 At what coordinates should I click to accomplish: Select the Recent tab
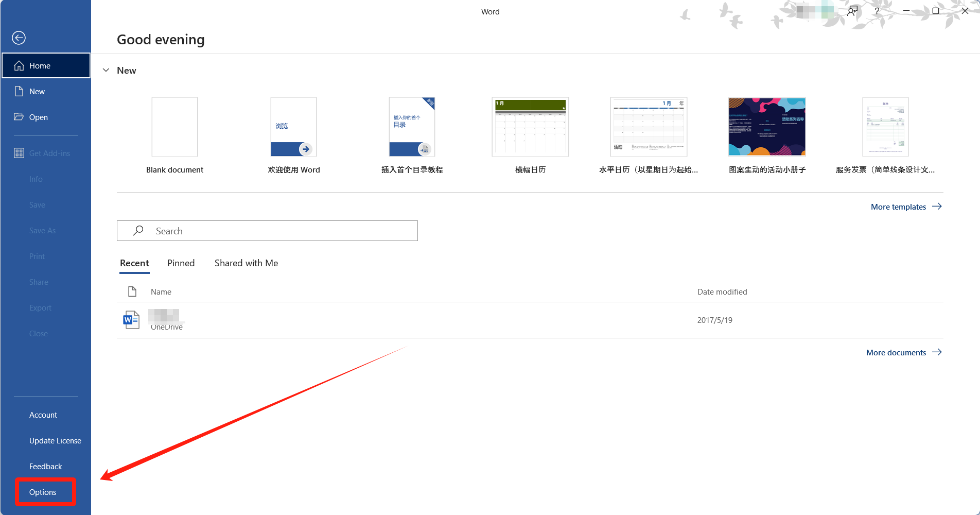[134, 263]
